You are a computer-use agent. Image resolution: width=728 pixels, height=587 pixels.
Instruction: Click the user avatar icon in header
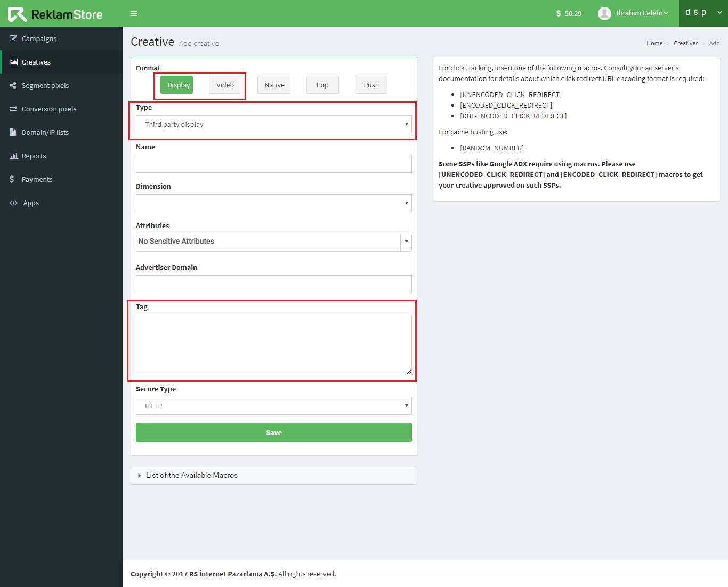pyautogui.click(x=604, y=13)
